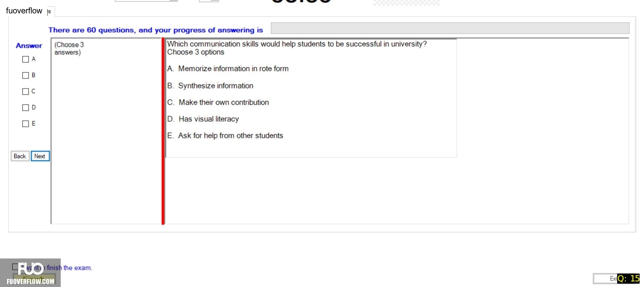Mark checkbox D as an answer
Image resolution: width=644 pixels, height=287 pixels.
click(25, 108)
